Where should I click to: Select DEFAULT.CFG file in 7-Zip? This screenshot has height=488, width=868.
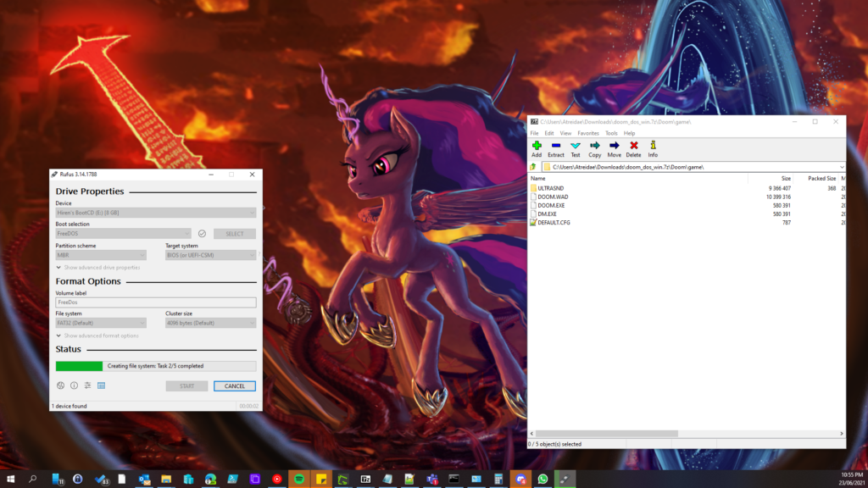[x=554, y=223]
